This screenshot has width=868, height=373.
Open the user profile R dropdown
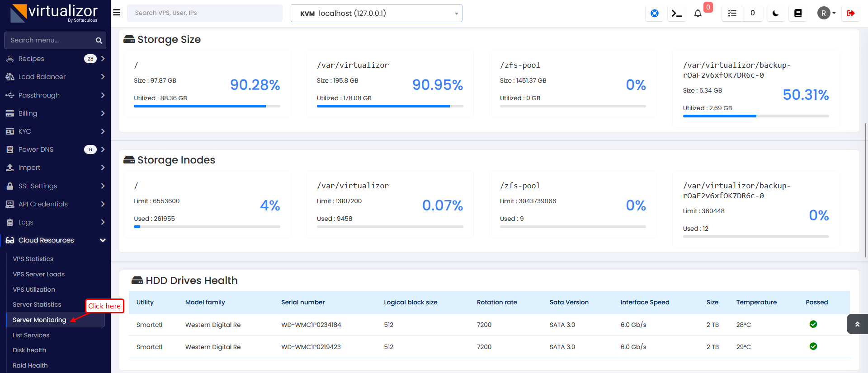tap(826, 13)
